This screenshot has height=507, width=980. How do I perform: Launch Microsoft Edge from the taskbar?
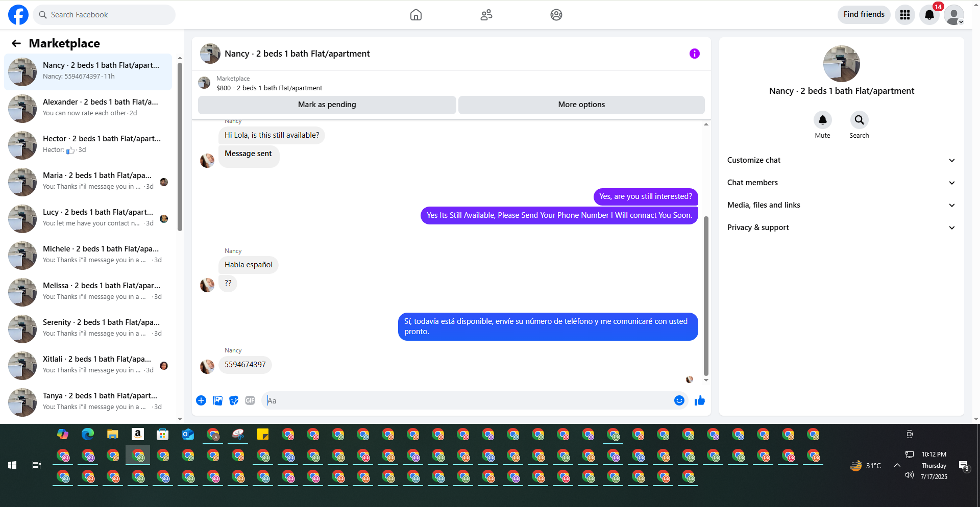[x=88, y=435]
